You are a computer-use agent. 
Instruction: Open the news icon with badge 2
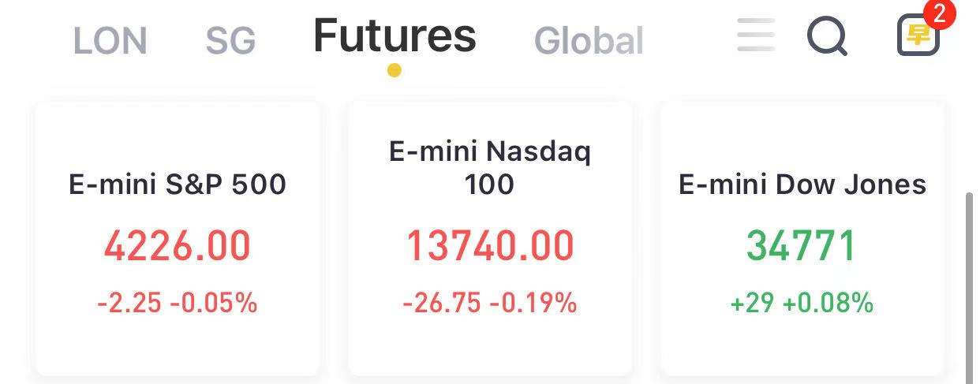[x=918, y=35]
